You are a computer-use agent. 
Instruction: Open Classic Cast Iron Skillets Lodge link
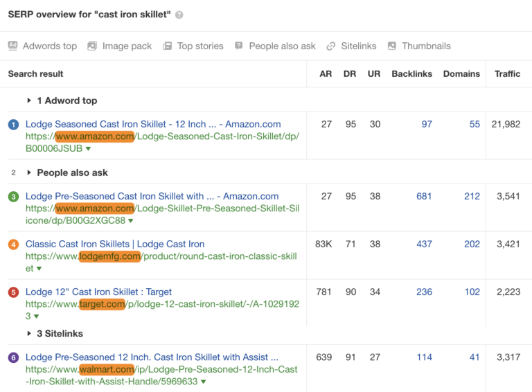[x=115, y=244]
